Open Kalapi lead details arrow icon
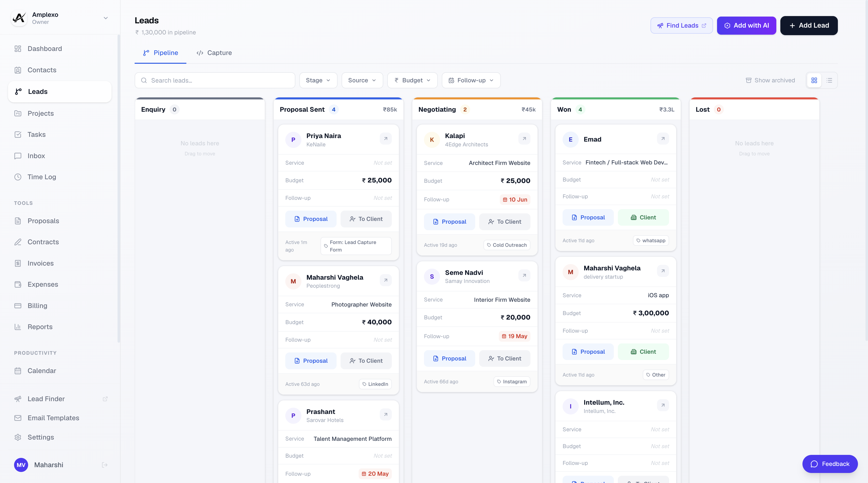The height and width of the screenshot is (483, 868). (524, 139)
